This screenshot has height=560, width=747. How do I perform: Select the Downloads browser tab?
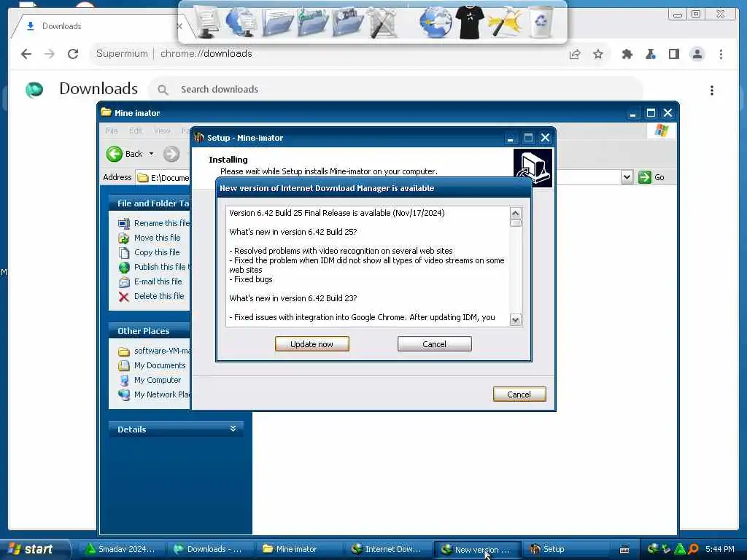tap(96, 26)
